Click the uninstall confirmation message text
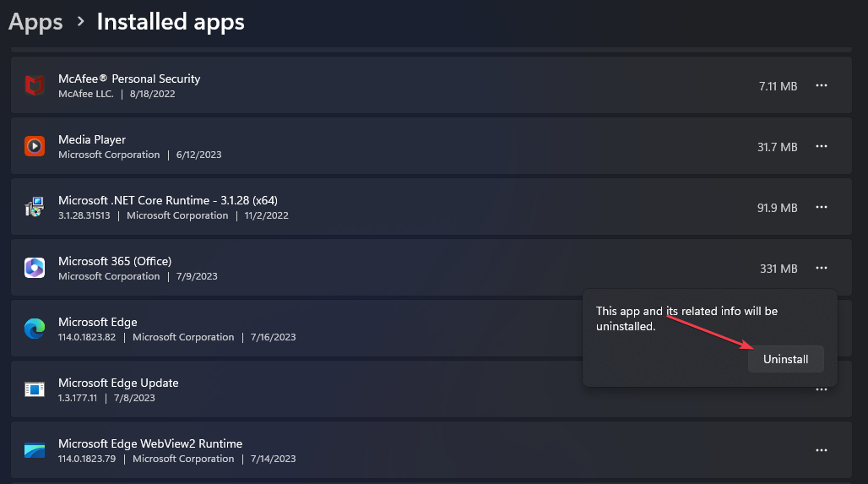Screen dimensions: 868x484 click(686, 318)
